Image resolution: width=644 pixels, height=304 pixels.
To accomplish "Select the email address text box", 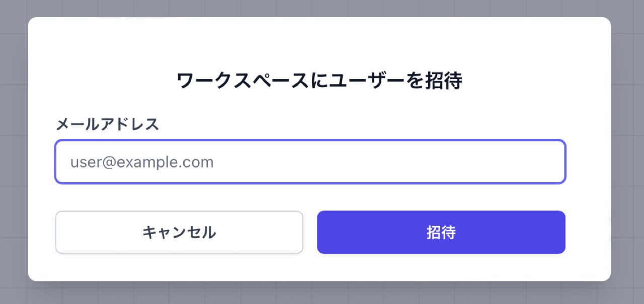I will (x=310, y=162).
